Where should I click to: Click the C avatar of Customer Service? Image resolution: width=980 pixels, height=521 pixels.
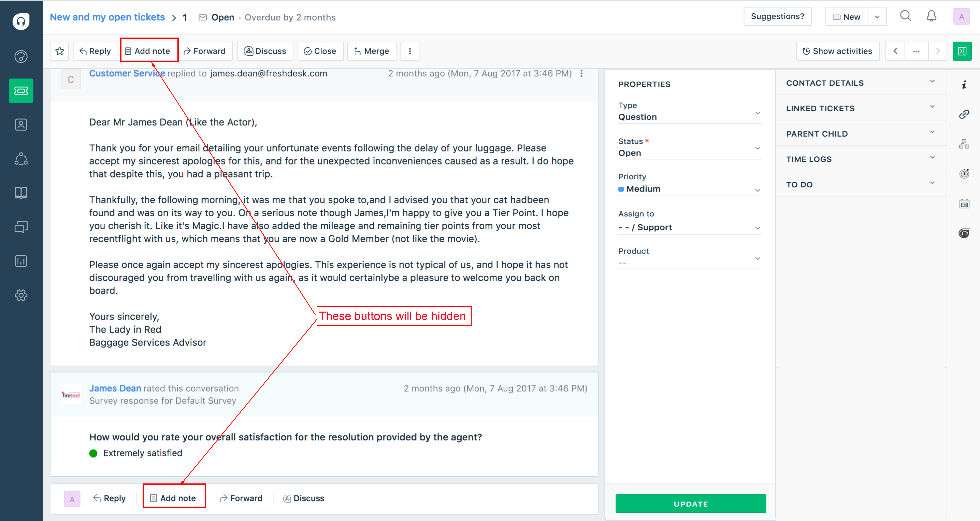[71, 80]
